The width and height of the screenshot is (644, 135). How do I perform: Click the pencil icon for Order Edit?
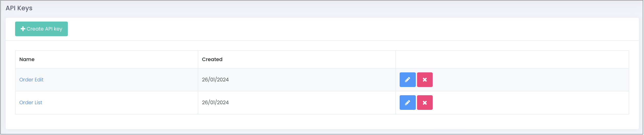[407, 80]
